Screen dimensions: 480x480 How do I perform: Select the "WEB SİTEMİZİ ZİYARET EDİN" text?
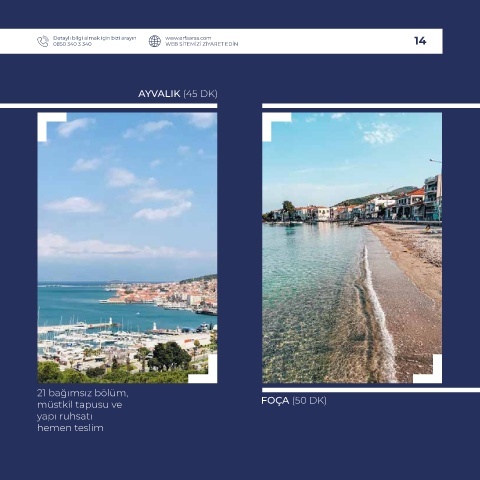[202, 44]
